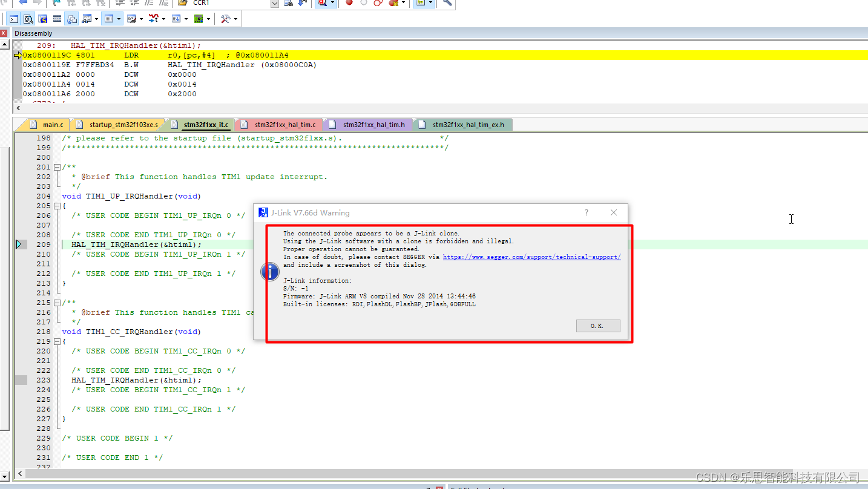Screen dimensions: 868x489
Task: Click the Disassembly panel title
Action: (x=33, y=33)
